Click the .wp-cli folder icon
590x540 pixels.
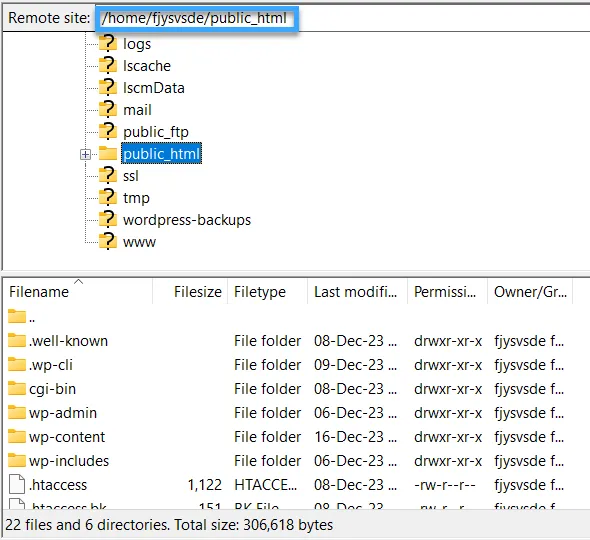pos(17,364)
